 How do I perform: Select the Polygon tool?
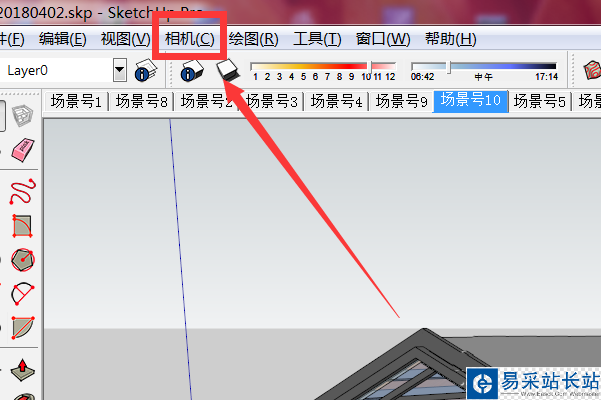pos(23,260)
